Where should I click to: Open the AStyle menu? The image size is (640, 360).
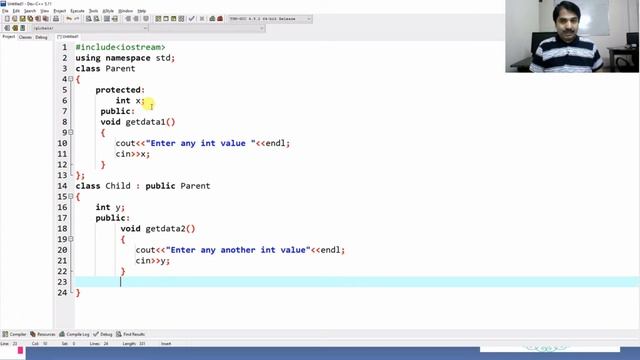click(x=108, y=11)
